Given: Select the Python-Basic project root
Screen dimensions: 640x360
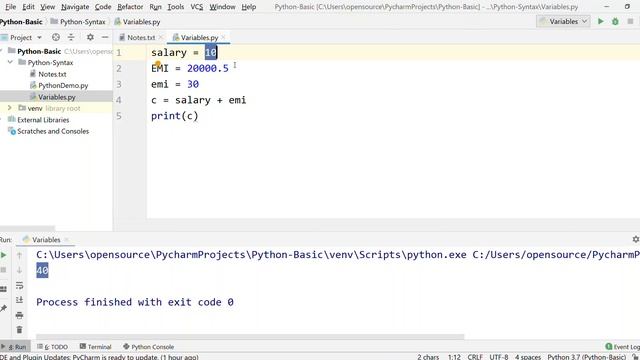Looking at the screenshot, I should pos(39,51).
